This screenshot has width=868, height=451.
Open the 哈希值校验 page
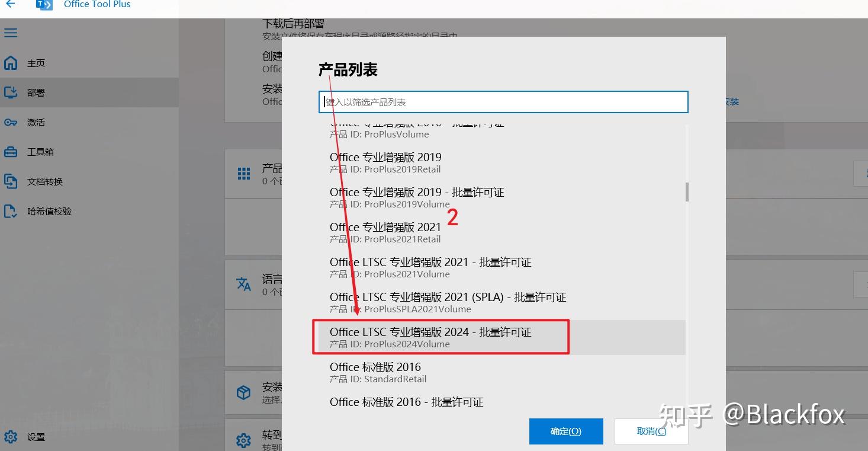pyautogui.click(x=89, y=211)
